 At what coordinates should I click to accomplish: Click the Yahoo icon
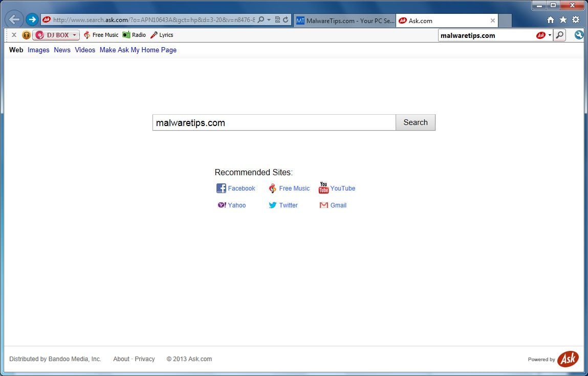pos(222,205)
